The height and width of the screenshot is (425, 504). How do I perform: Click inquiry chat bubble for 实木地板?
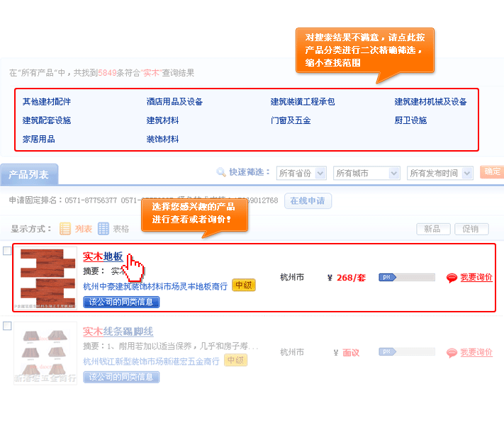[452, 278]
